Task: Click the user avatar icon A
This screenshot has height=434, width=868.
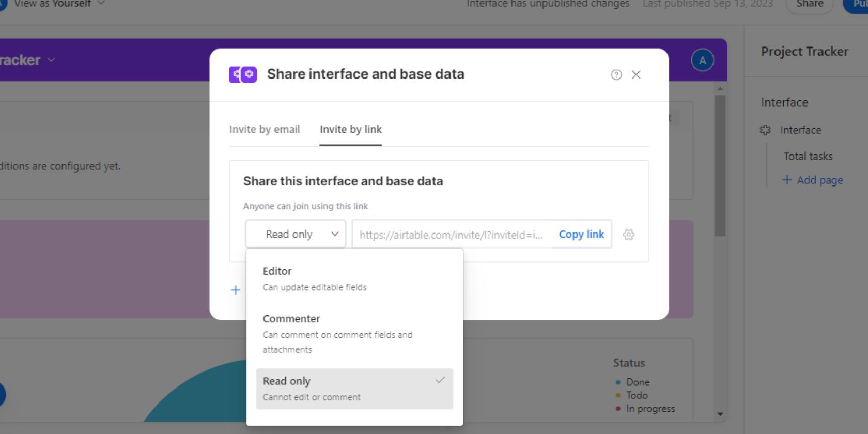Action: point(702,60)
